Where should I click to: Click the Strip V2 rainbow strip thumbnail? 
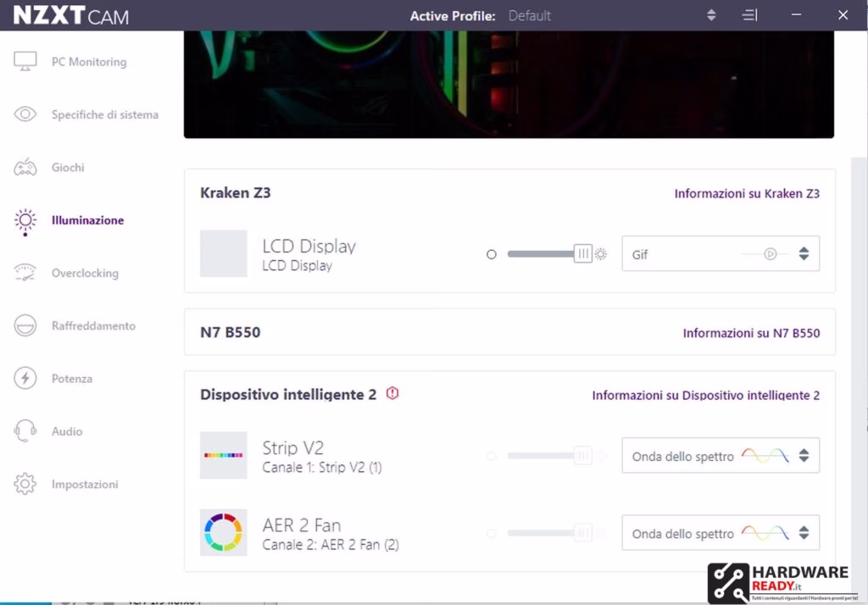click(223, 455)
